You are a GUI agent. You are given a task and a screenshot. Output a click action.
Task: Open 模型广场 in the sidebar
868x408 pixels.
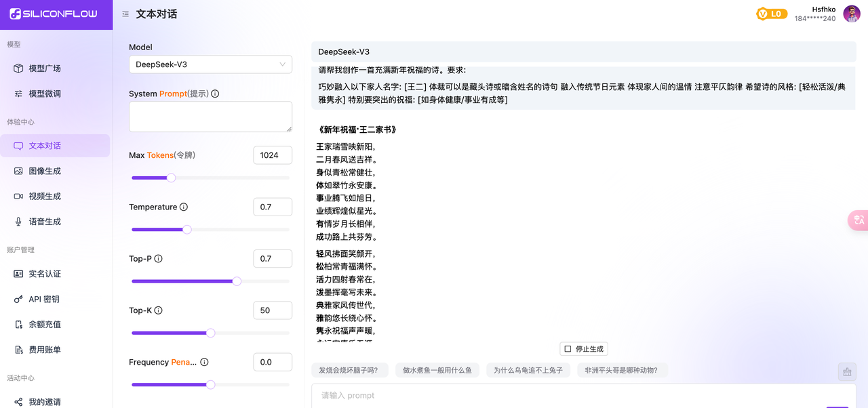[56, 68]
